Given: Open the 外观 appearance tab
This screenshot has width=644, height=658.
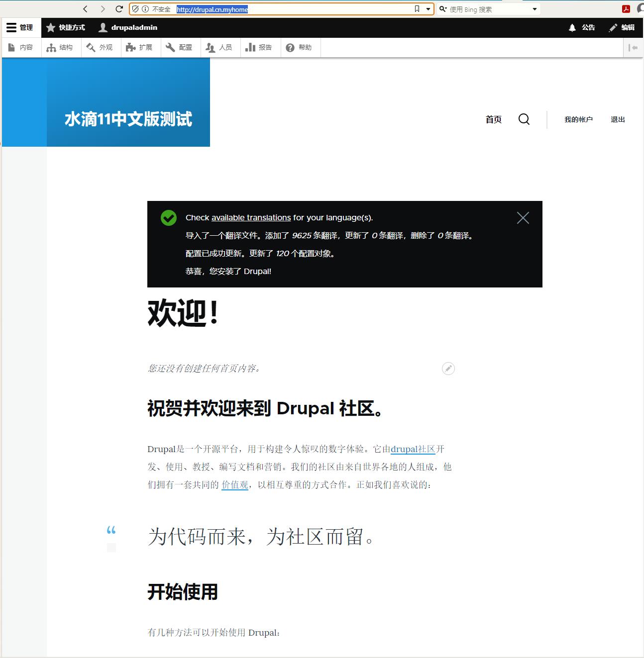Looking at the screenshot, I should pyautogui.click(x=100, y=48).
